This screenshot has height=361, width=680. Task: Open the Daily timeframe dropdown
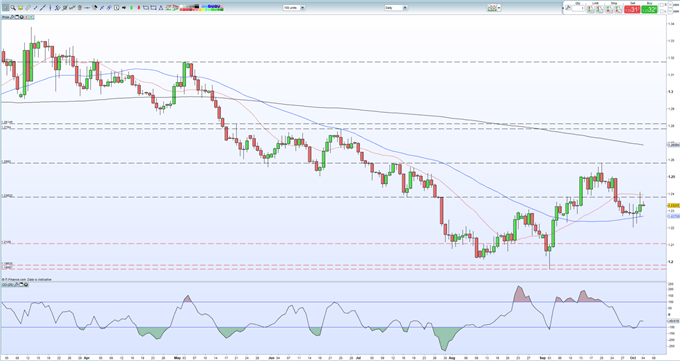[x=396, y=8]
